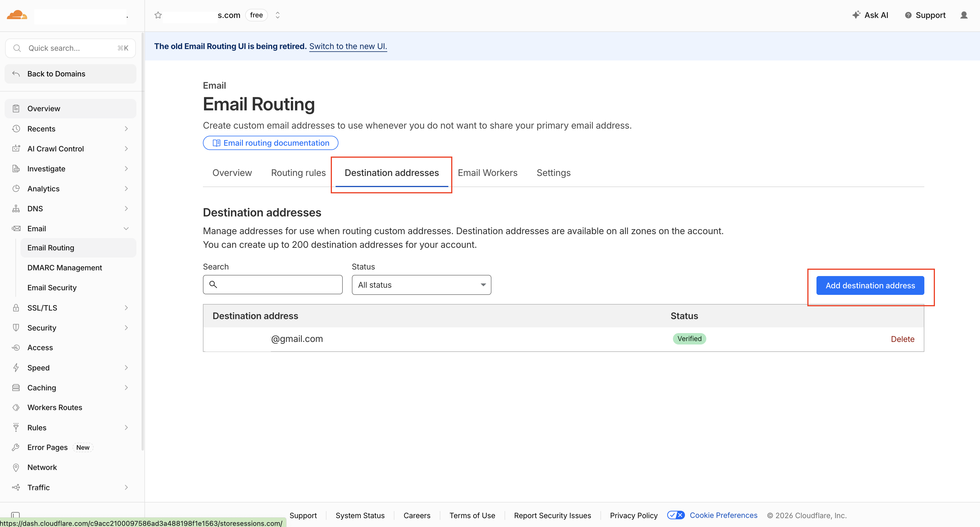Open Email Routing in sidebar

[78, 248]
